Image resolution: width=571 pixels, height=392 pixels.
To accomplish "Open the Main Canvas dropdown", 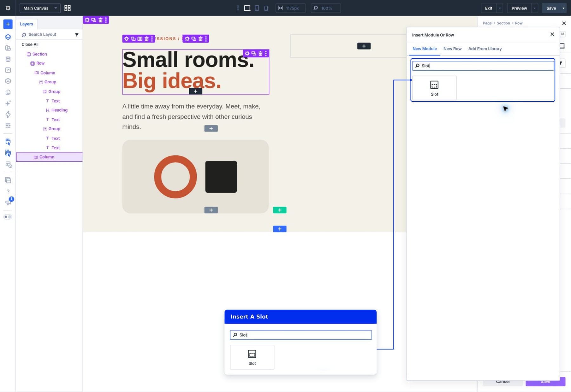I will coord(40,8).
